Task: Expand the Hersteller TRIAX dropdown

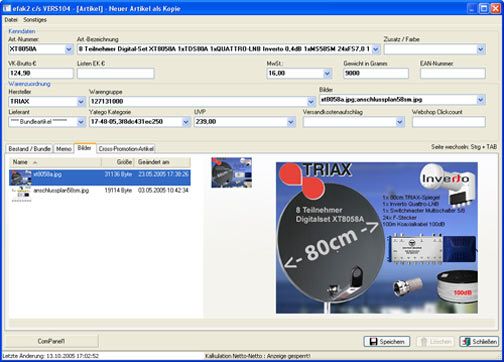Action: [x=81, y=101]
